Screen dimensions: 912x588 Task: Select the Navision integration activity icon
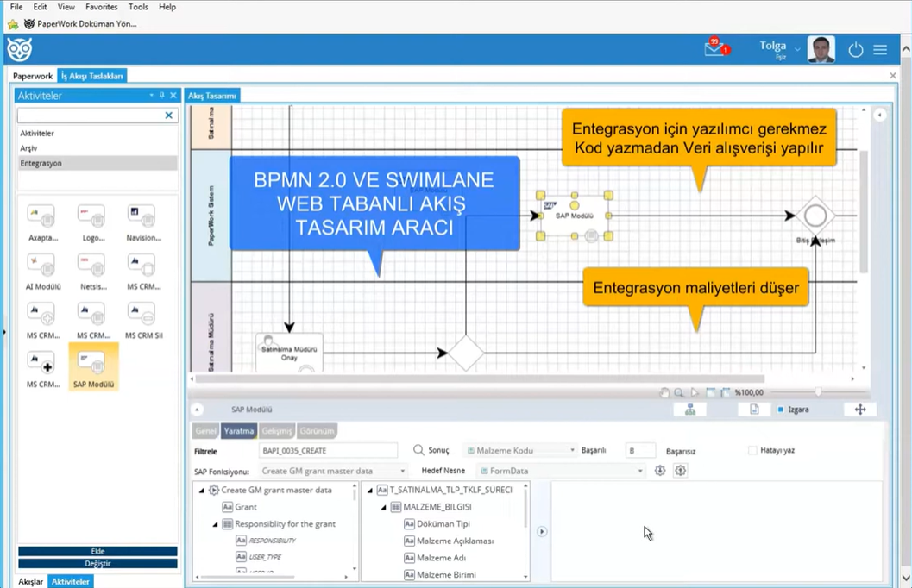point(142,216)
